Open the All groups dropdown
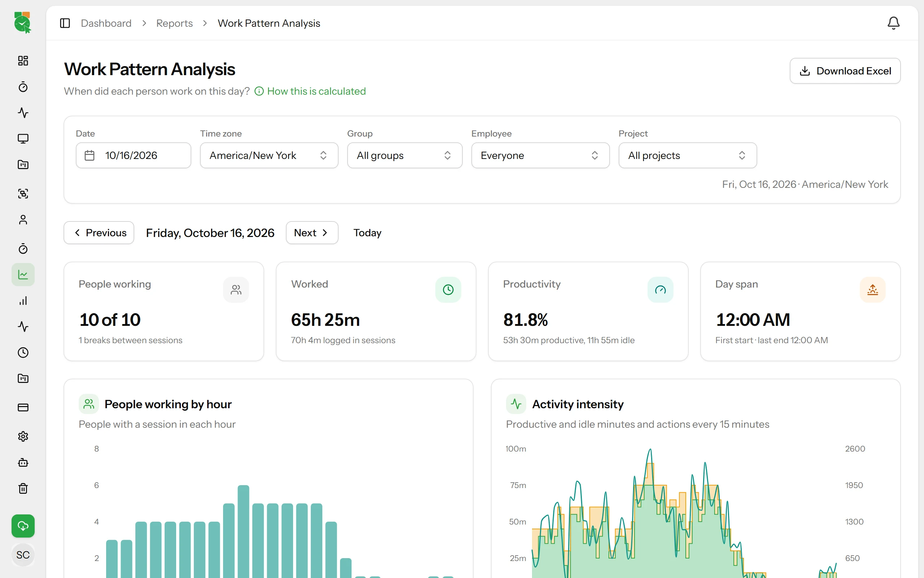Viewport: 924px width, 578px height. coord(405,155)
